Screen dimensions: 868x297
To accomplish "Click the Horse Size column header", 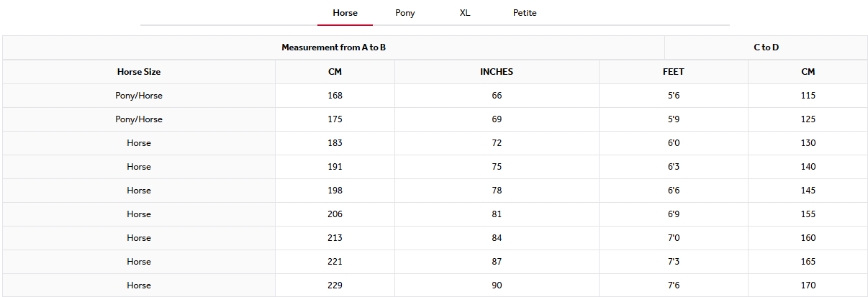I will click(139, 72).
